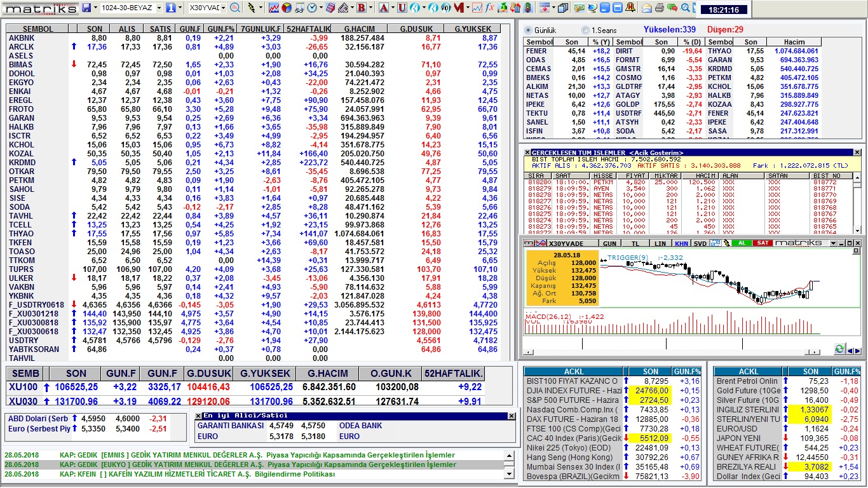This screenshot has width=868, height=488.
Task: Click the blue number 1 page icon
Action: 170,8
